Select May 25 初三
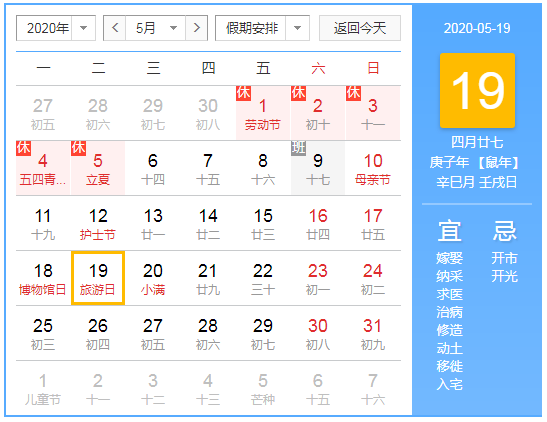 click(x=43, y=333)
